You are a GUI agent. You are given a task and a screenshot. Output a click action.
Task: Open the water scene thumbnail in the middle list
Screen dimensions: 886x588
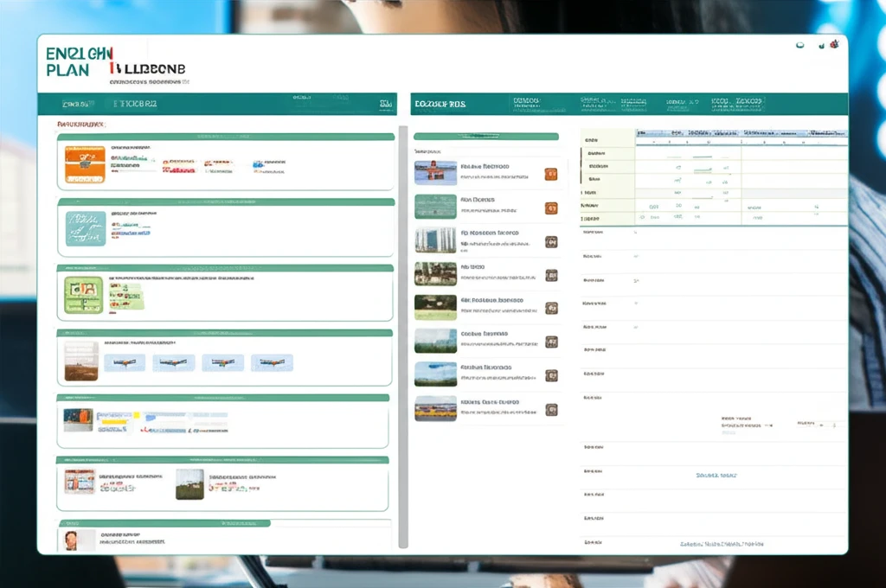(x=435, y=173)
